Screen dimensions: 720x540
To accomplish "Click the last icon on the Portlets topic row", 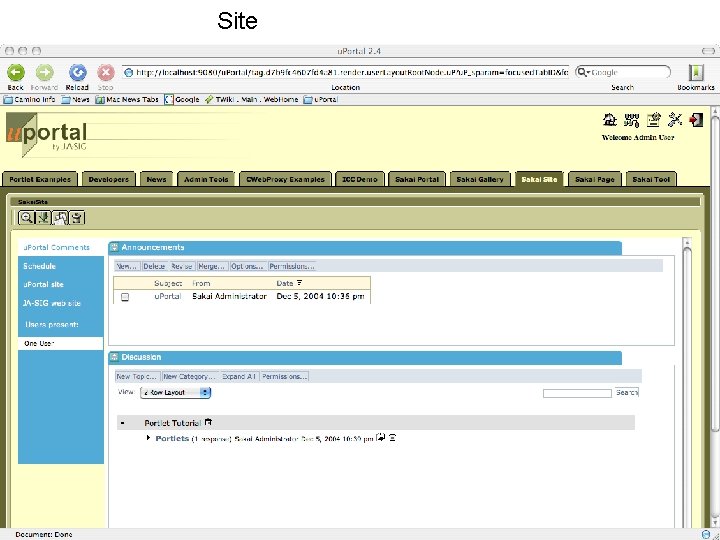I will pos(393,438).
